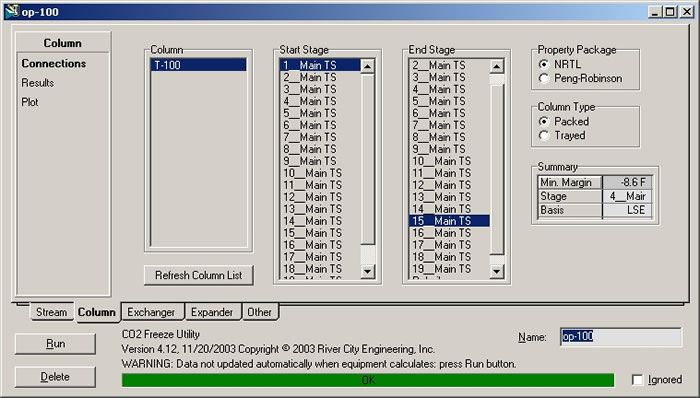700x398 pixels.
Task: Select 9__Main TS in End Stage
Action: (449, 149)
